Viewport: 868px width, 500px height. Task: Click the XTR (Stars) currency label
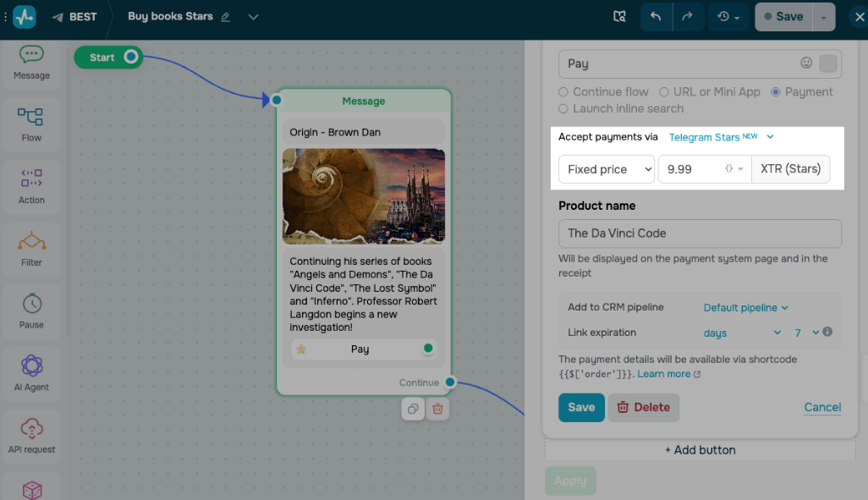click(x=790, y=169)
